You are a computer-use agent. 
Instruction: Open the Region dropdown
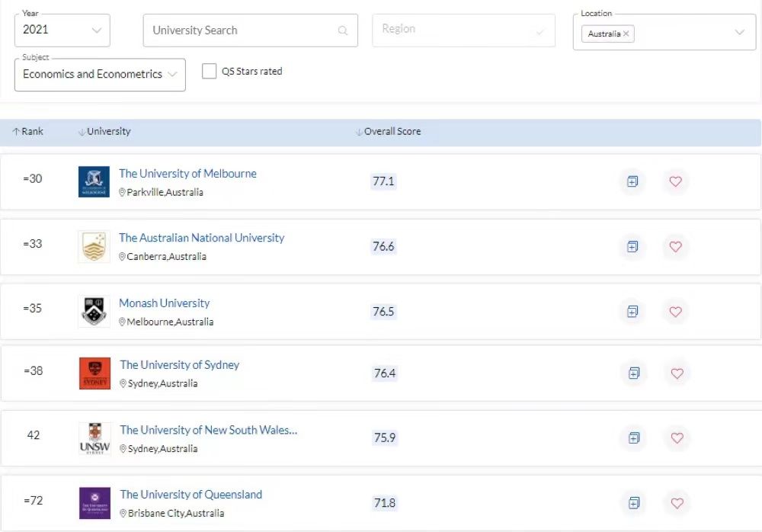pyautogui.click(x=463, y=30)
